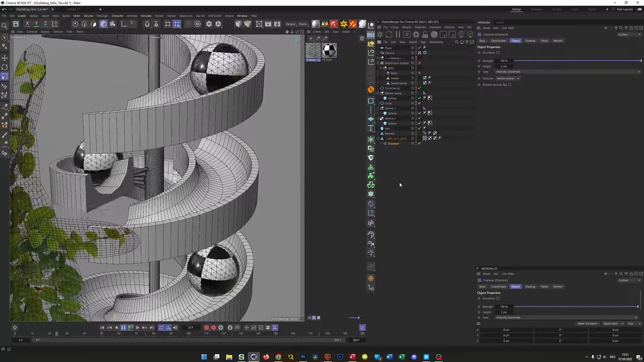Lock the Y axis in top toolbar

click(36, 24)
